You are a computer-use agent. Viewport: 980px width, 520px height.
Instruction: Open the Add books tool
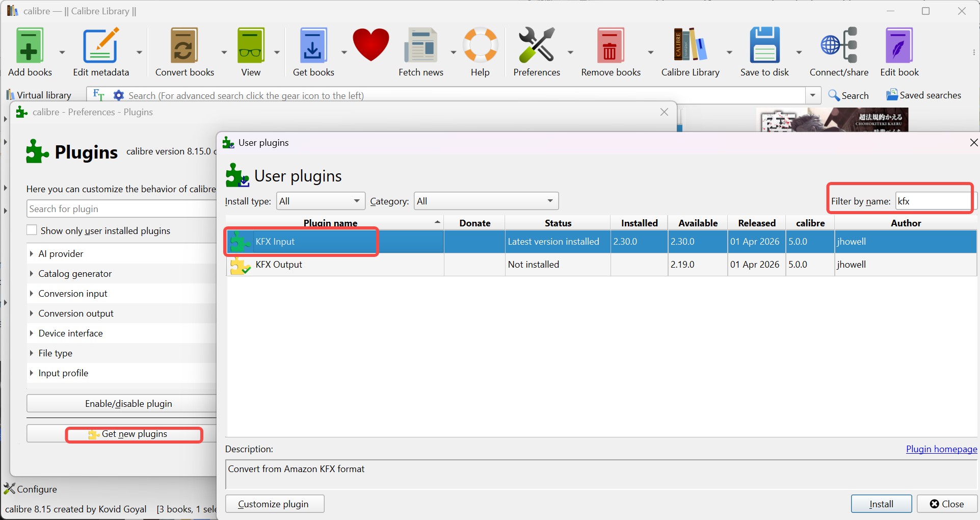coord(29,46)
